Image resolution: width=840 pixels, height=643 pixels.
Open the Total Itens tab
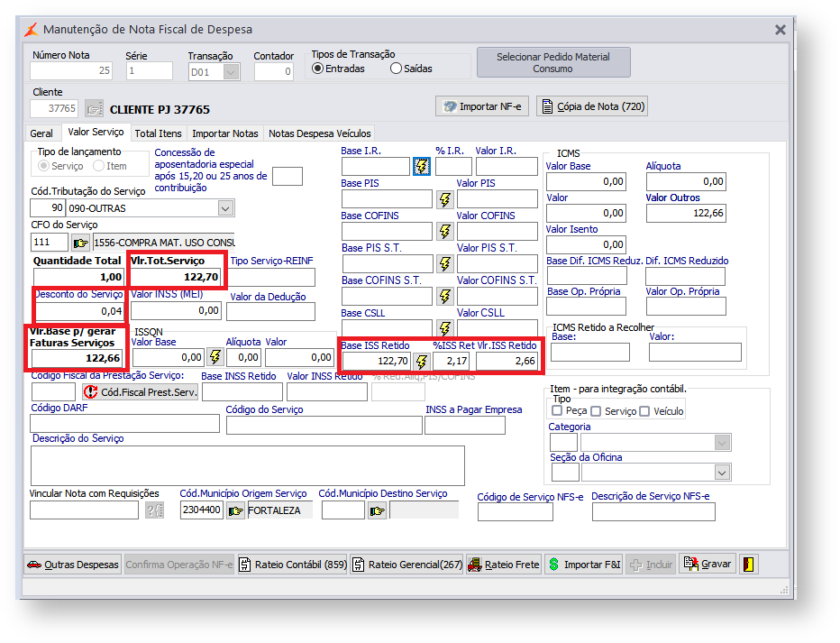tap(158, 133)
